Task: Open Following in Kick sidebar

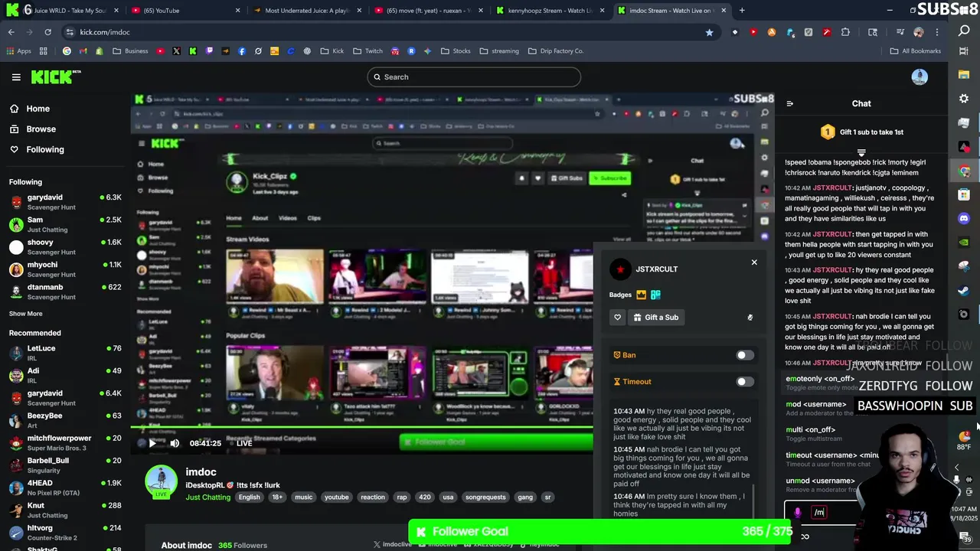Action: [44, 149]
